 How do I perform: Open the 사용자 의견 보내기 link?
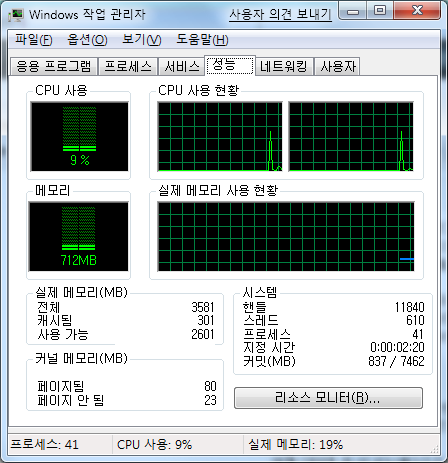tap(280, 15)
